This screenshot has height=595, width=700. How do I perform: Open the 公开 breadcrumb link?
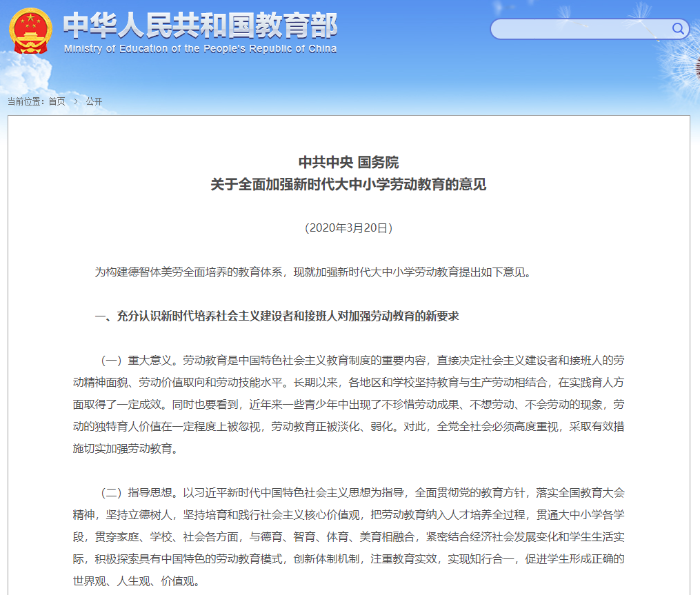point(94,101)
